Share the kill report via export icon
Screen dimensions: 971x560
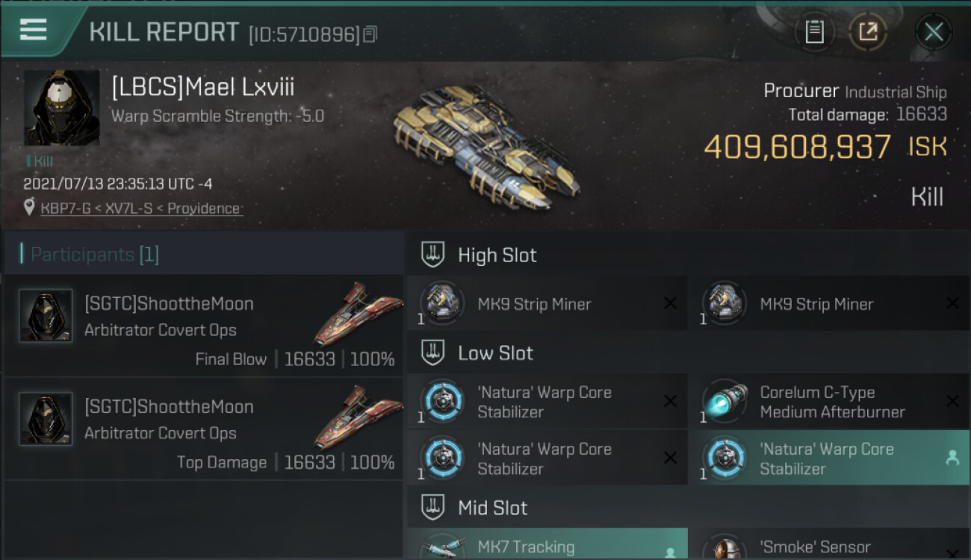[x=868, y=32]
